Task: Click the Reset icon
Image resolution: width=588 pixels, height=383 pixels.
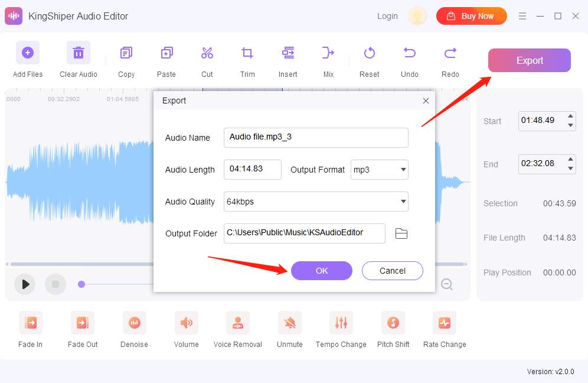Action: (x=370, y=53)
